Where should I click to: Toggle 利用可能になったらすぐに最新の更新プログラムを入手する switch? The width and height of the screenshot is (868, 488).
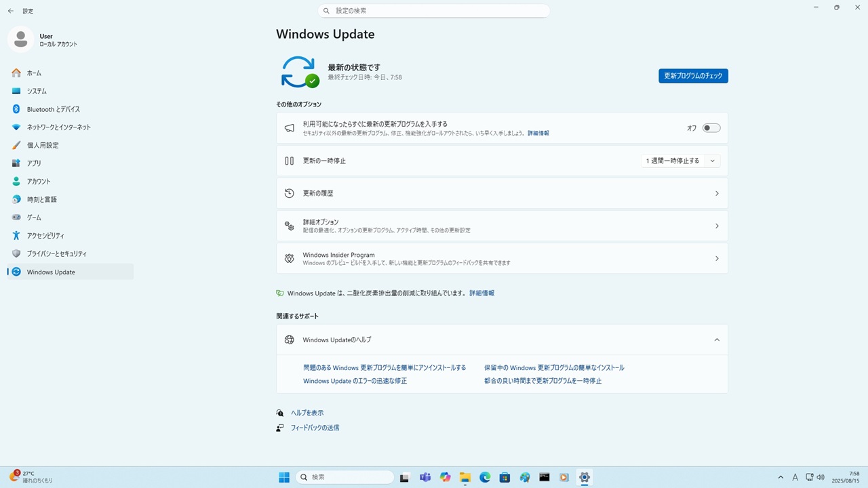pyautogui.click(x=711, y=128)
